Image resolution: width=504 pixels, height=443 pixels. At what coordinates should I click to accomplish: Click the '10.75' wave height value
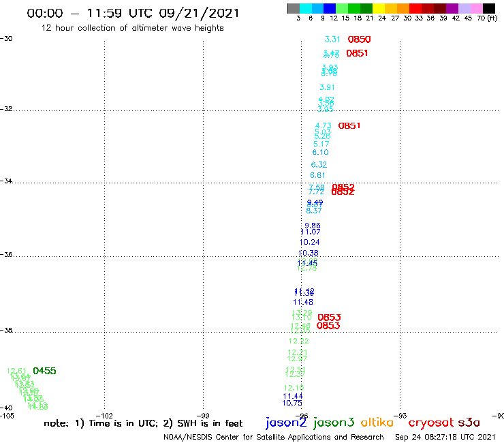(x=292, y=403)
